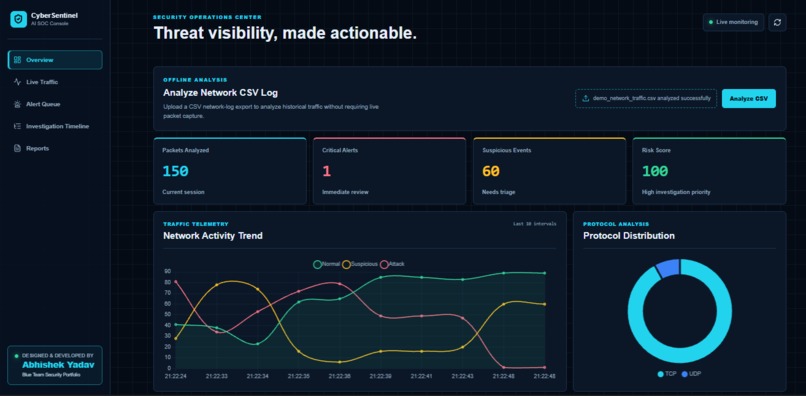The width and height of the screenshot is (806, 396).
Task: Toggle TCP in protocol legend
Action: 667,374
